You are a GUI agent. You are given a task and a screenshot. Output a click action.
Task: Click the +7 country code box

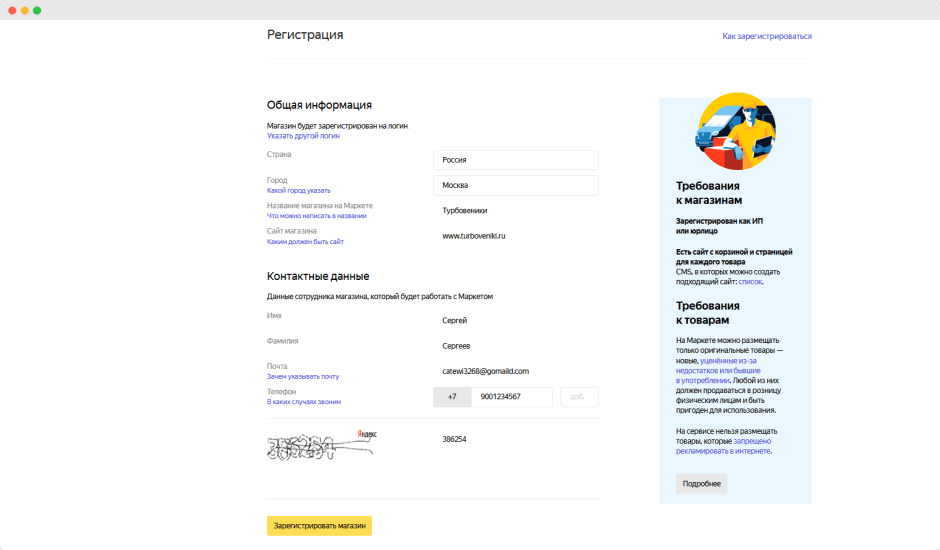click(x=452, y=397)
